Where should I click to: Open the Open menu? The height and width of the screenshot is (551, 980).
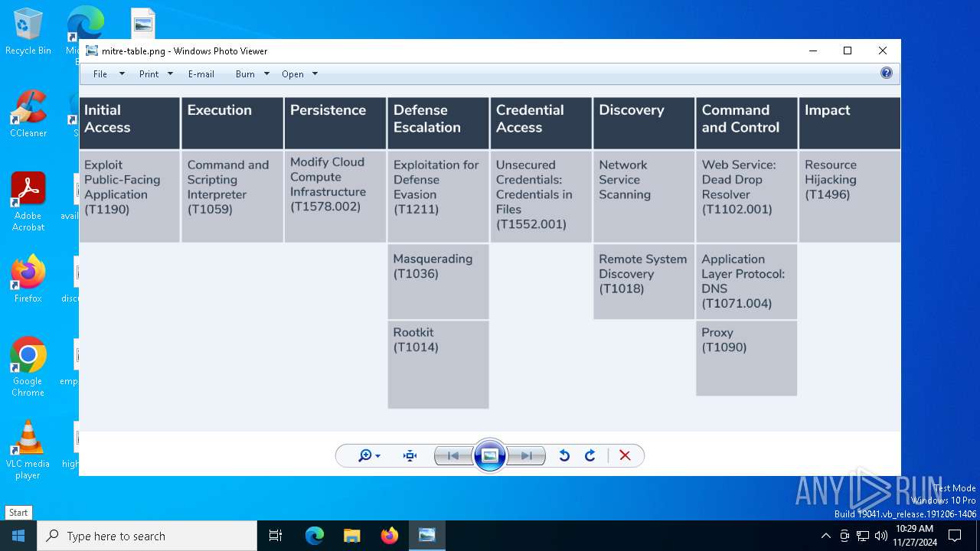click(292, 74)
